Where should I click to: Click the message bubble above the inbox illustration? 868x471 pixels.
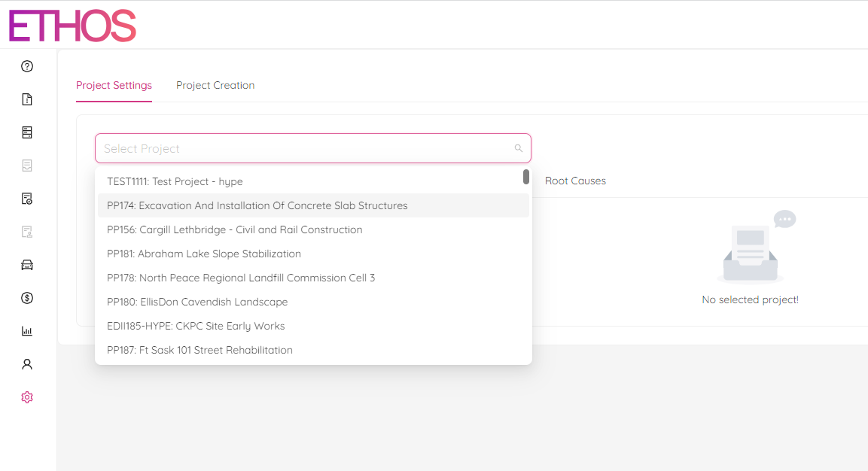pyautogui.click(x=784, y=219)
